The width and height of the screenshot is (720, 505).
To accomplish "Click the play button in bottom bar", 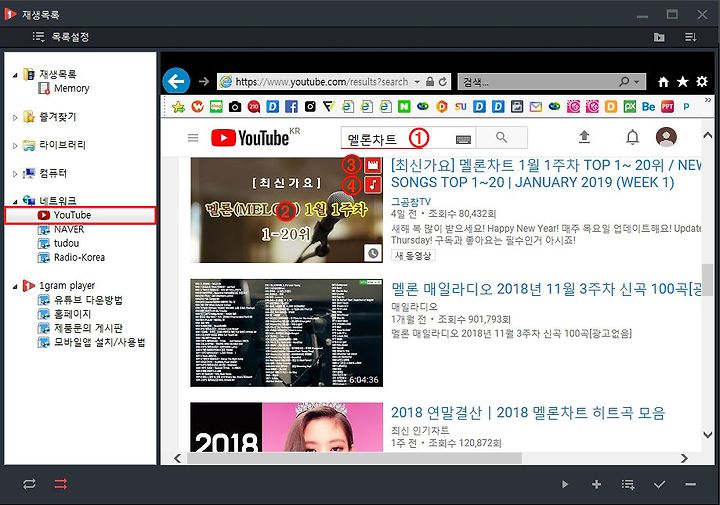I will tap(565, 484).
